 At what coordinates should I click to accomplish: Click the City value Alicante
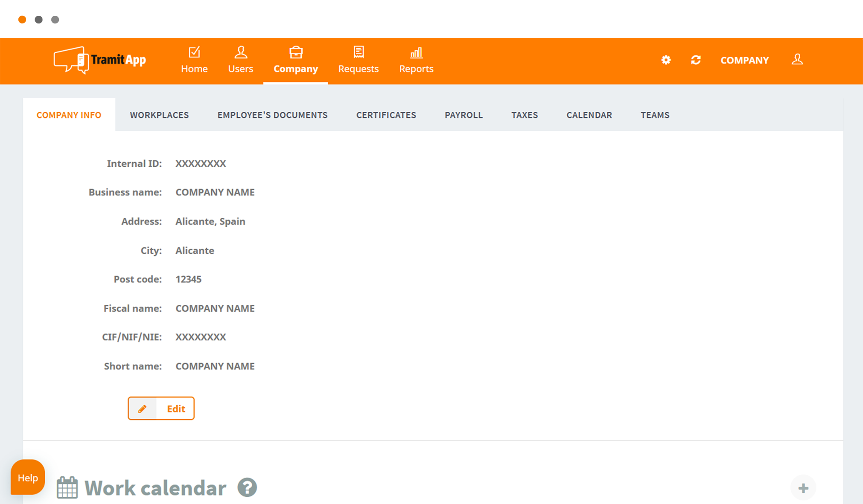pyautogui.click(x=195, y=250)
